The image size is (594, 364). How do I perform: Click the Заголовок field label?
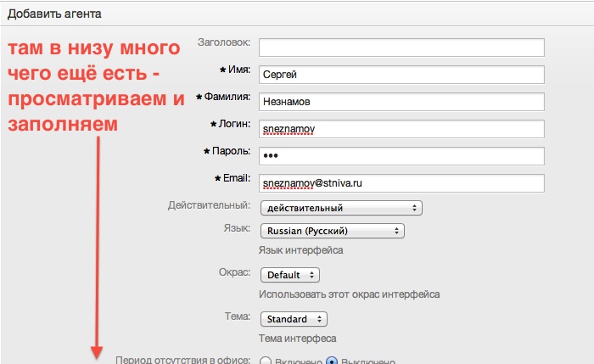coord(224,42)
